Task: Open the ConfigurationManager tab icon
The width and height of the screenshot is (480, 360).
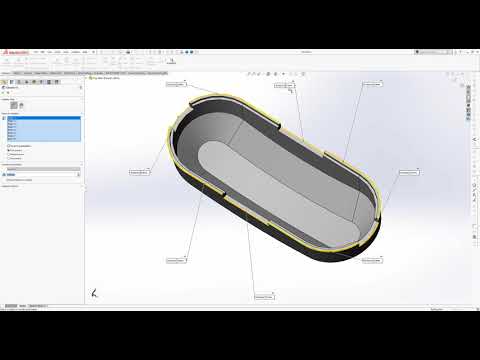Action: click(19, 82)
